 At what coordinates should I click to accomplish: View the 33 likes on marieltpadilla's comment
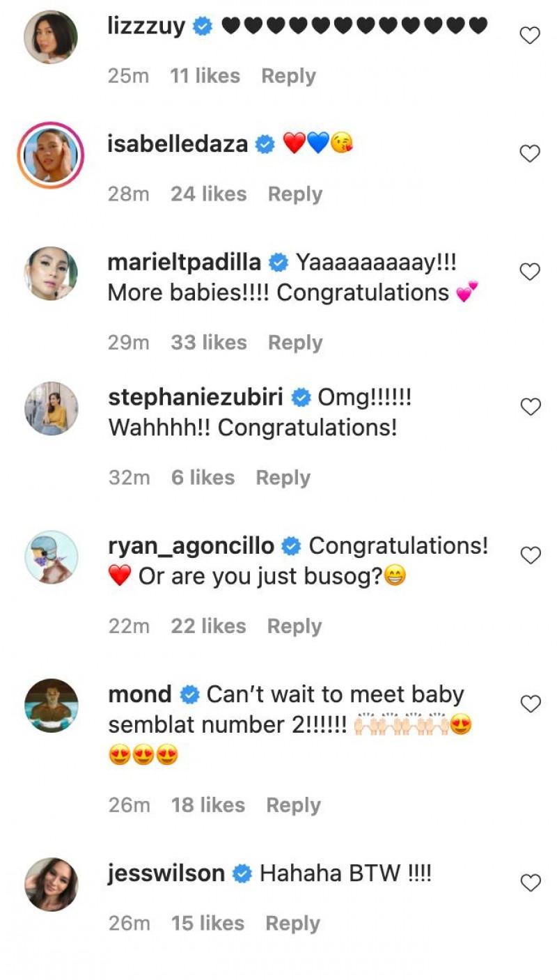(209, 343)
